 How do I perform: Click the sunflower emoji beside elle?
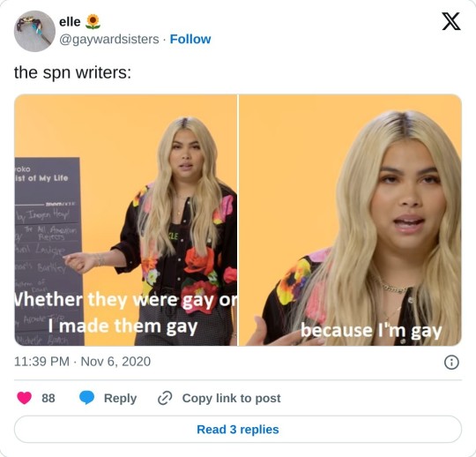93,22
